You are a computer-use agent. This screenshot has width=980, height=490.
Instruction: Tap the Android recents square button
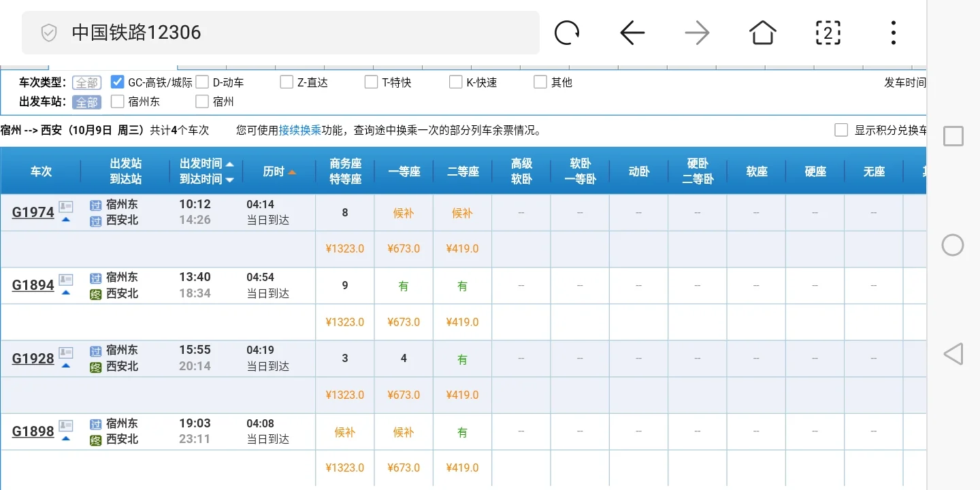coord(952,136)
